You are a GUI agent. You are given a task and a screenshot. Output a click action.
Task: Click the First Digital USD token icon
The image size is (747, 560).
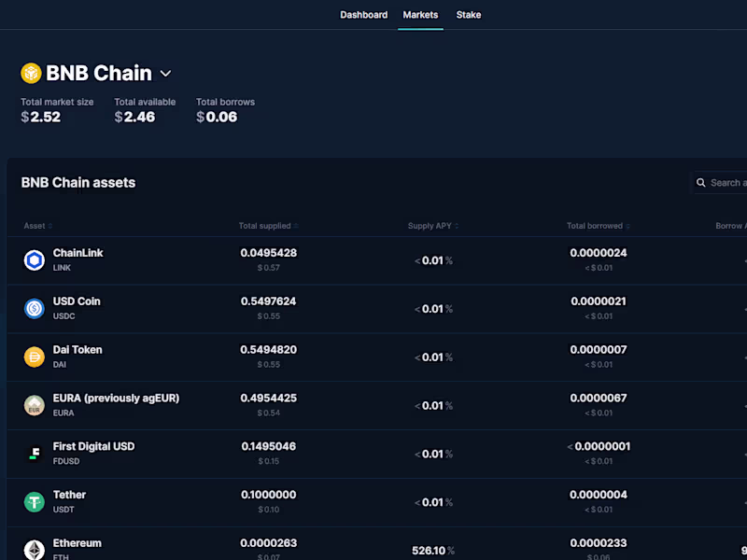[35, 454]
